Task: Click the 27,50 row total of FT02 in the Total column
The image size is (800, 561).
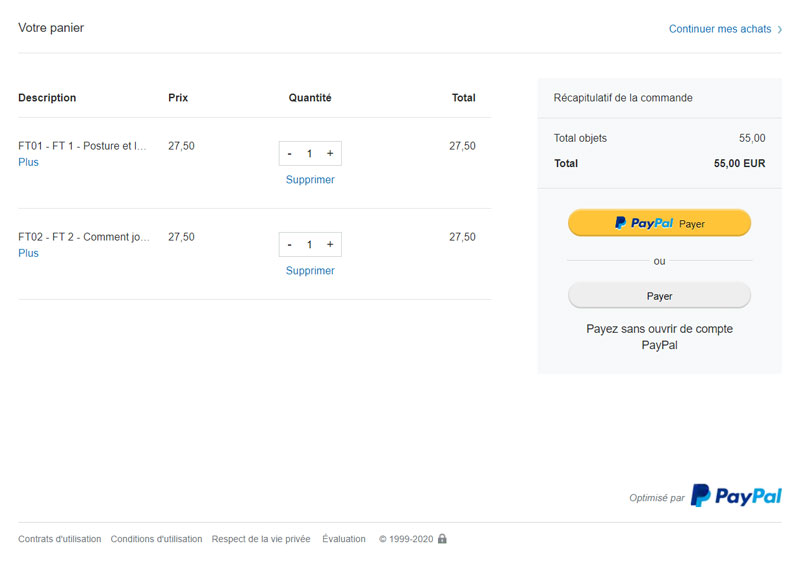Action: (462, 237)
